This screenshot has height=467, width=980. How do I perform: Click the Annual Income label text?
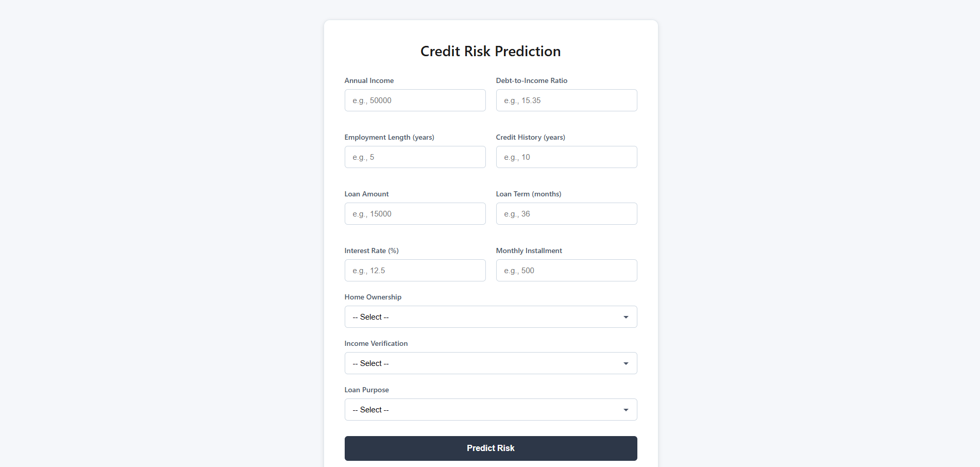point(369,80)
